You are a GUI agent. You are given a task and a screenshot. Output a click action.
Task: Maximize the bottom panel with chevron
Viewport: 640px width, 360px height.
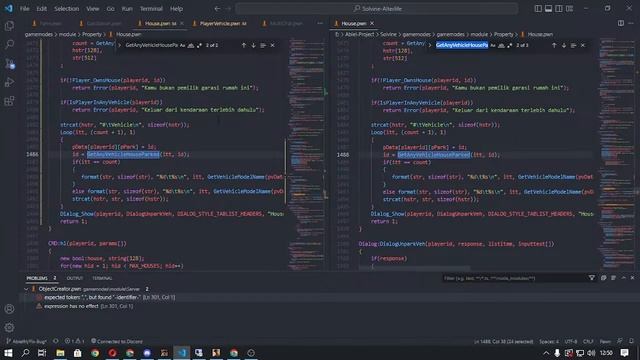tap(623, 278)
